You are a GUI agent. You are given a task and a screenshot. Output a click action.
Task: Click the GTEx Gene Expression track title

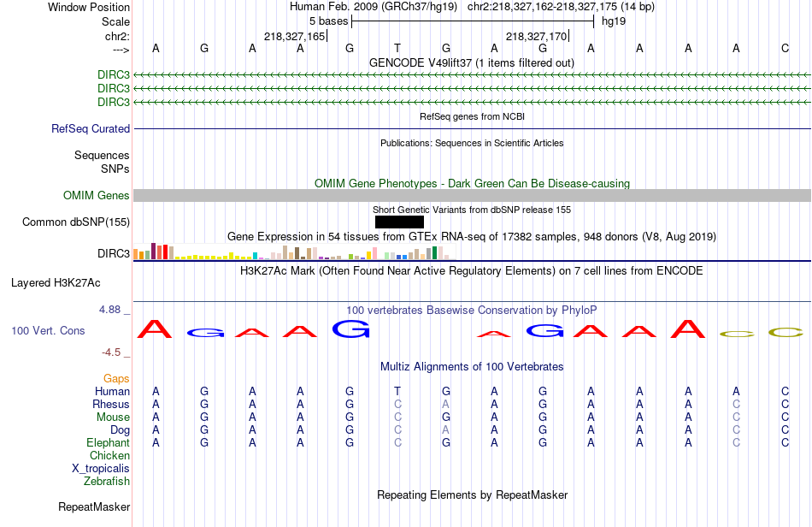click(x=472, y=237)
